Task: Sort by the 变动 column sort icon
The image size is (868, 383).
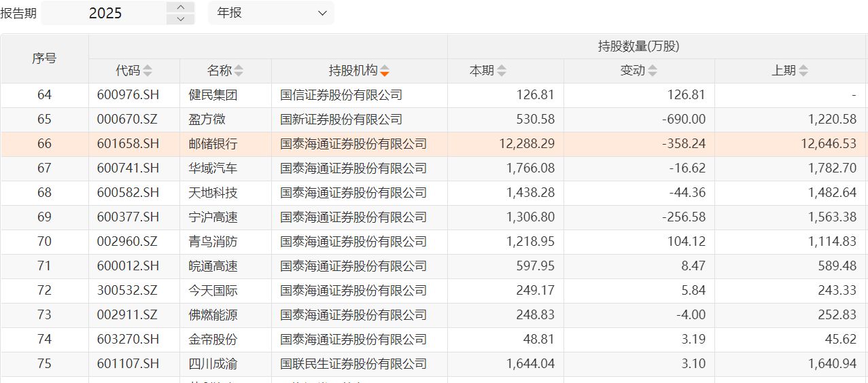Action: coord(653,71)
